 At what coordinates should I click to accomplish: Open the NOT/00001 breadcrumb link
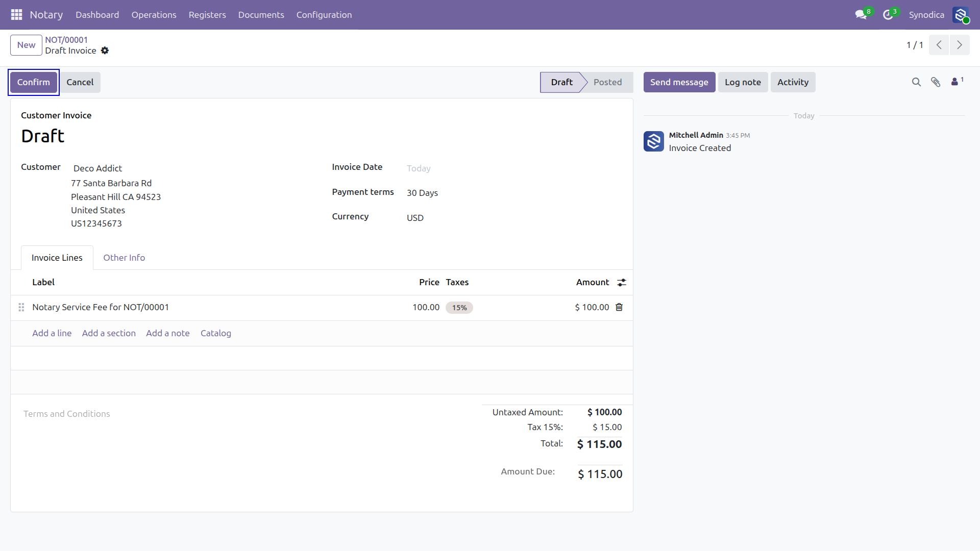[66, 40]
